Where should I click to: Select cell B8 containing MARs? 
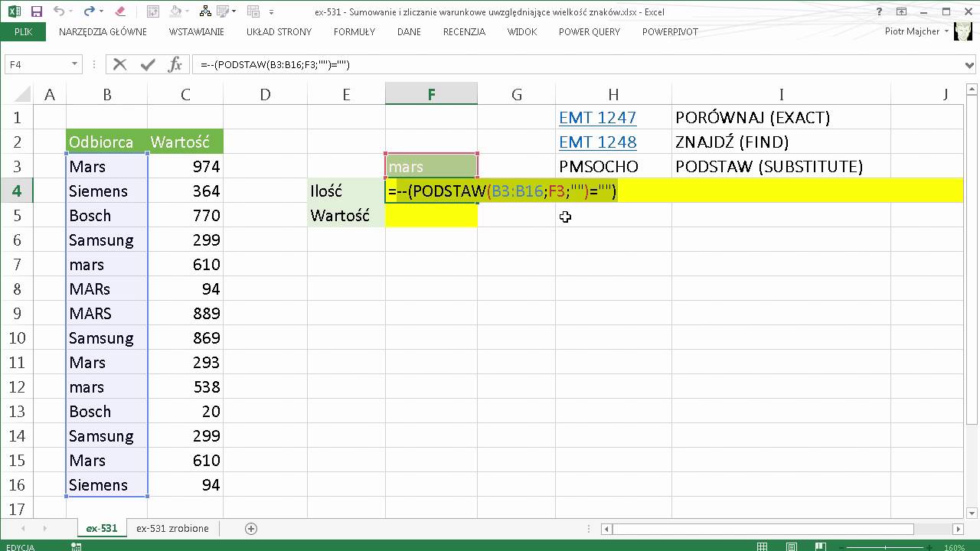107,289
